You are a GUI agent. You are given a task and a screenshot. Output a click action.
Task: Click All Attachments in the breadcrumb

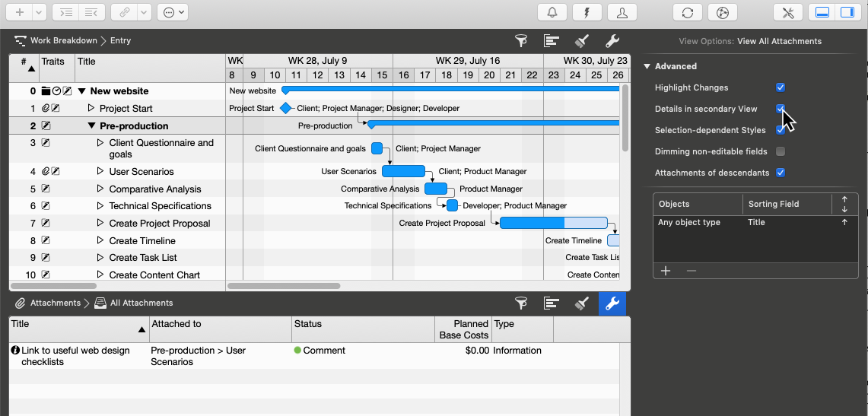coord(141,303)
